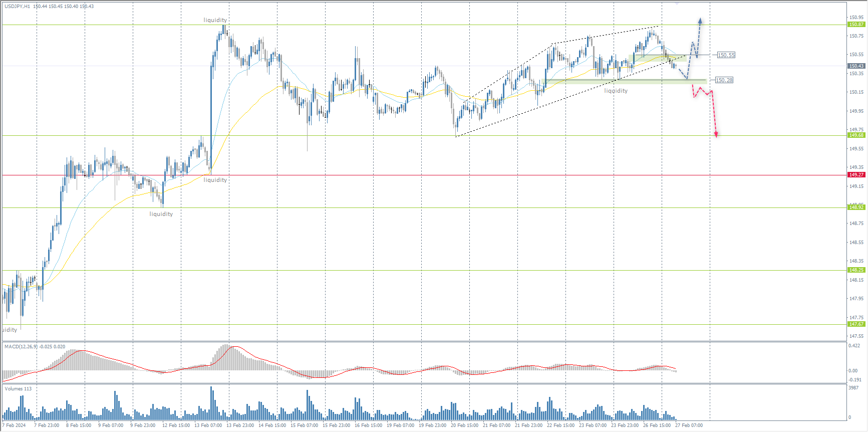Select the 20 Feb 15:00 time label
The width and height of the screenshot is (868, 432).
pos(464,425)
